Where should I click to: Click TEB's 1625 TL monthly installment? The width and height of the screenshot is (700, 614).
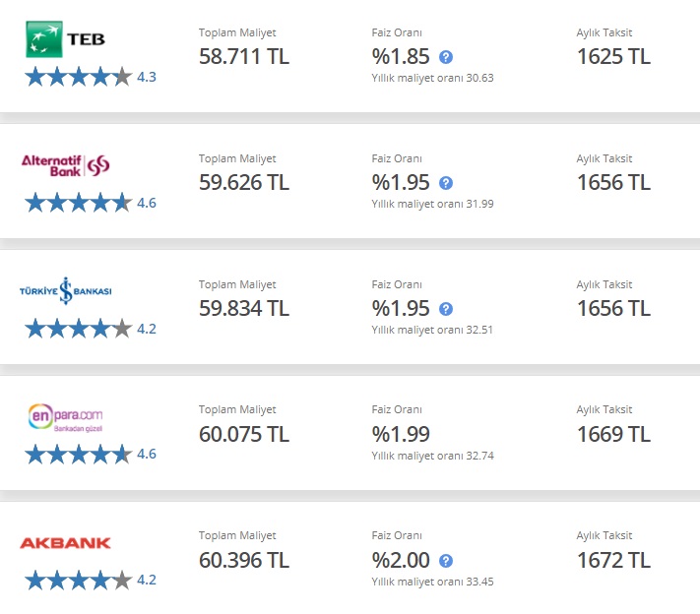pos(613,57)
